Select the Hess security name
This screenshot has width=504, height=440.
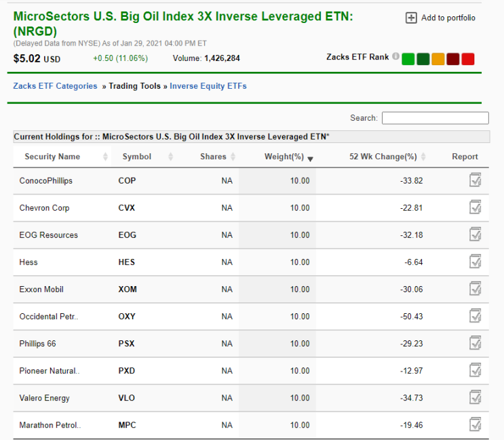pos(28,262)
